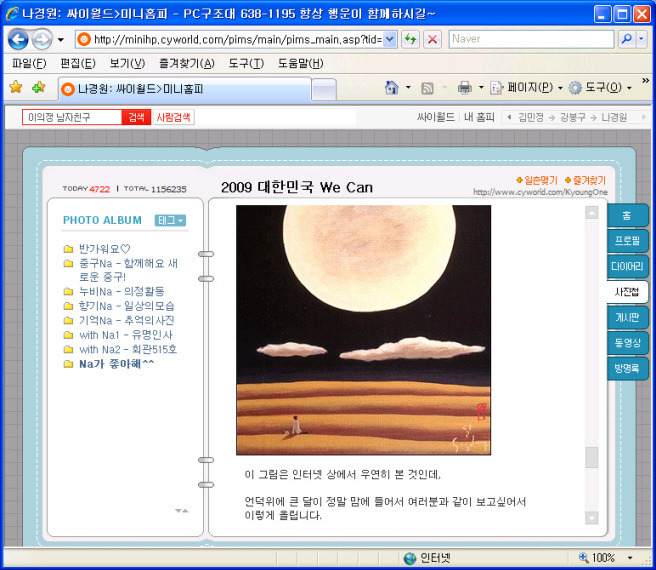Expand the 페이지(P) toolbar dropdown
This screenshot has height=570, width=656.
[559, 88]
